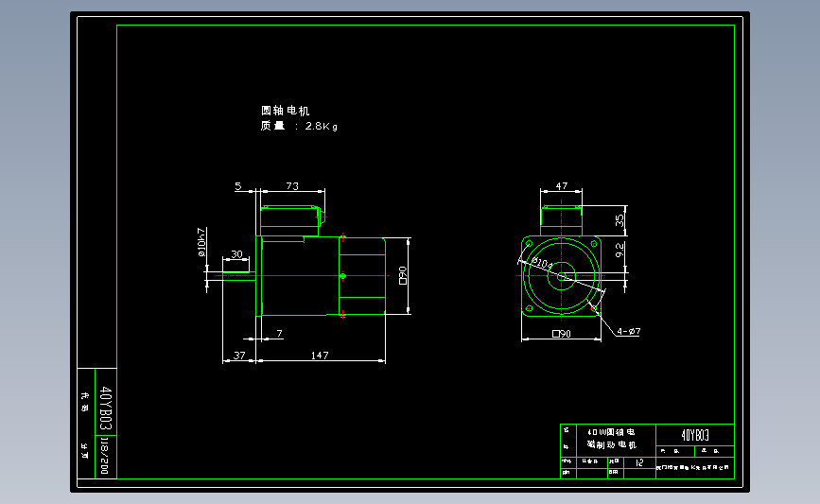Select the vertical '□90' dimension on side view

click(402, 275)
